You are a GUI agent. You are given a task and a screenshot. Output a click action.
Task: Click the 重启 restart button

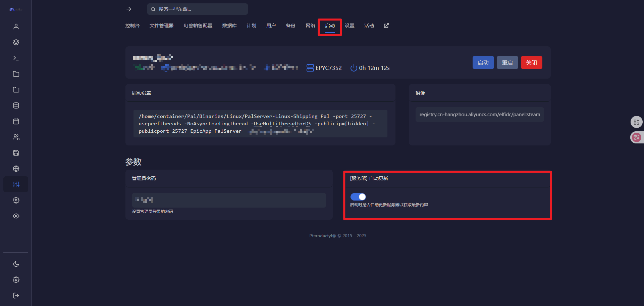(x=507, y=62)
